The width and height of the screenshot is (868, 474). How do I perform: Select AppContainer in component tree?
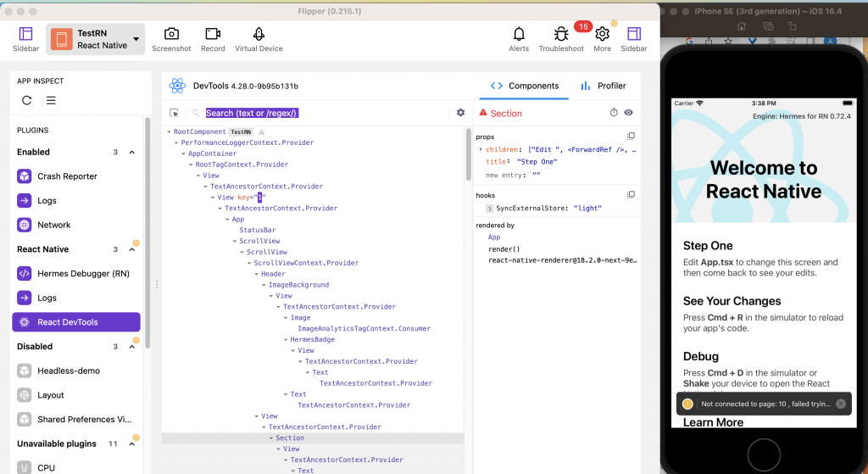(x=212, y=153)
